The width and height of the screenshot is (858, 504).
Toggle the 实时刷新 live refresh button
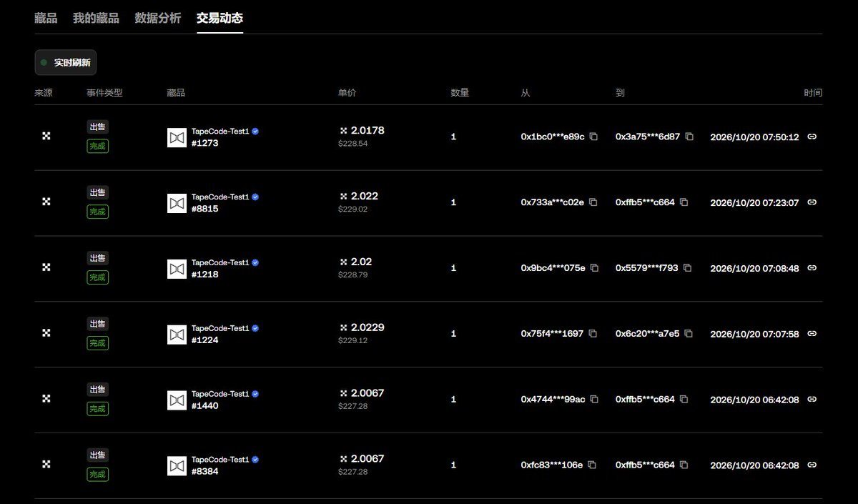click(66, 63)
